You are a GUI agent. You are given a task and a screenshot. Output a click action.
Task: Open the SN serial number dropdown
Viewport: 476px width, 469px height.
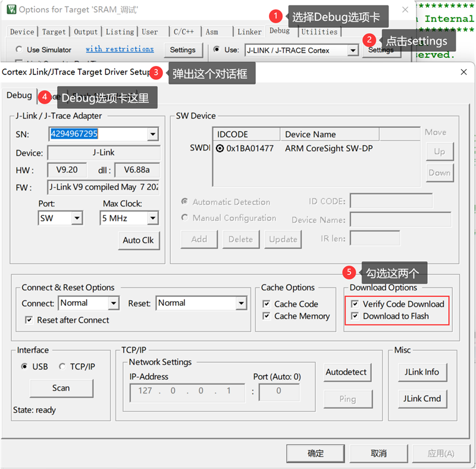coord(153,135)
